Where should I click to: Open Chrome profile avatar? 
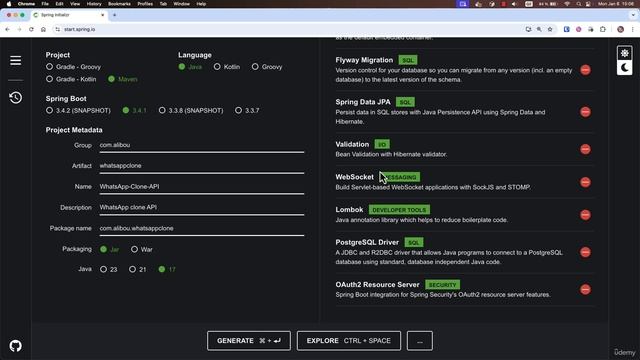click(x=620, y=29)
